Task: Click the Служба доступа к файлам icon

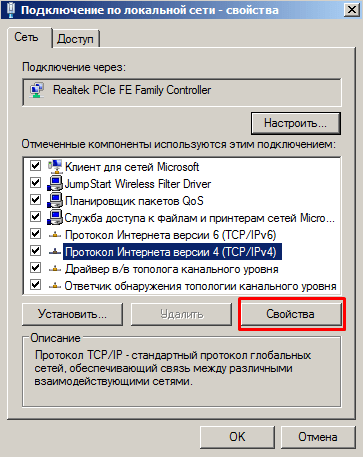Action: pos(55,218)
